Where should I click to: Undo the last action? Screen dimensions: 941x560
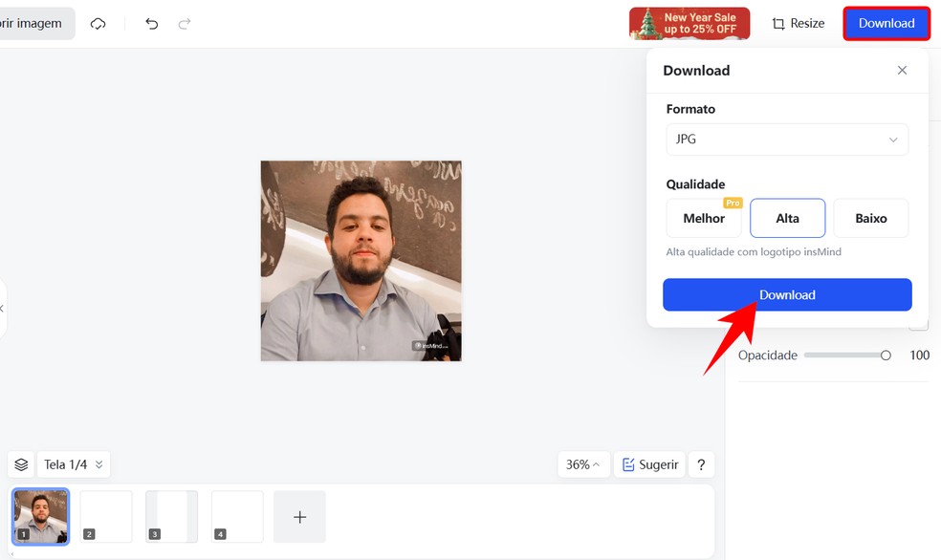pos(151,23)
